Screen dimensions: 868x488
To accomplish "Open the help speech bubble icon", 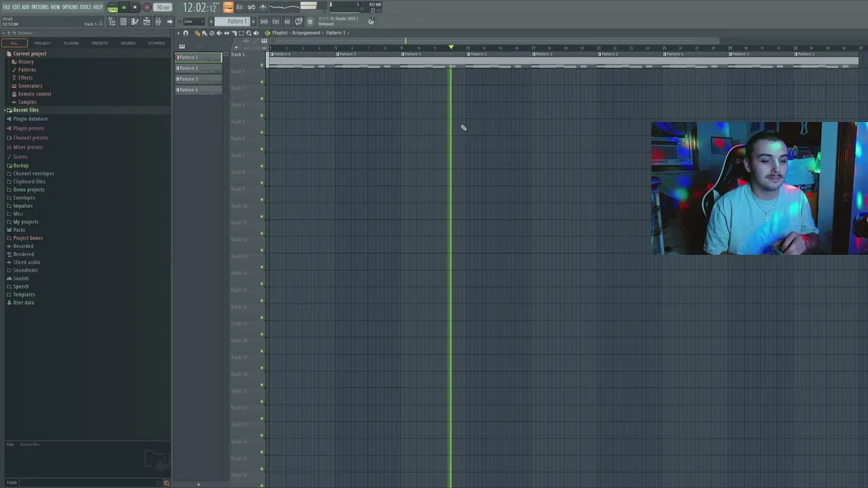I will [x=298, y=22].
